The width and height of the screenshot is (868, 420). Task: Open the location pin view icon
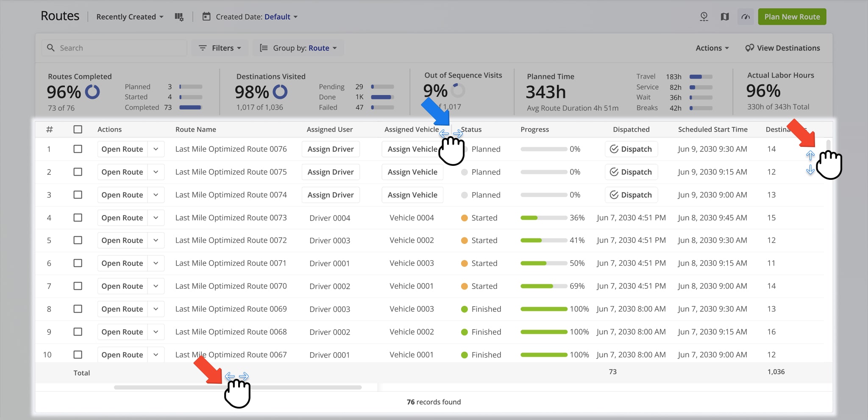point(704,17)
